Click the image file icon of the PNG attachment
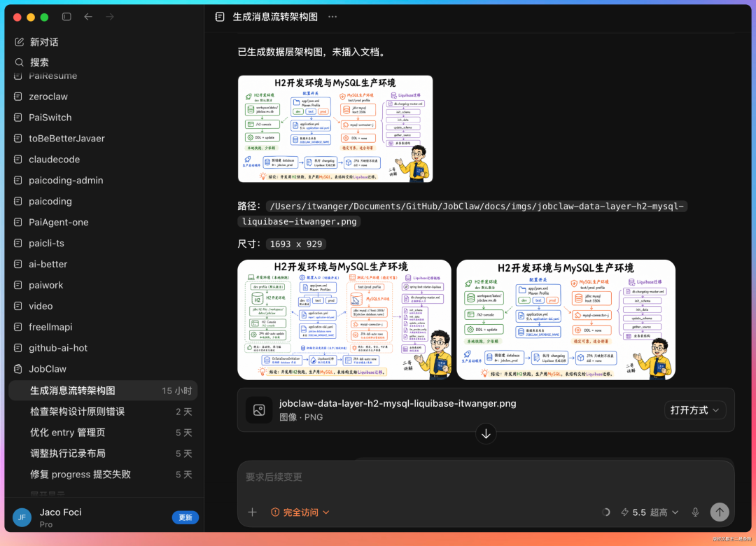This screenshot has width=756, height=546. tap(259, 410)
